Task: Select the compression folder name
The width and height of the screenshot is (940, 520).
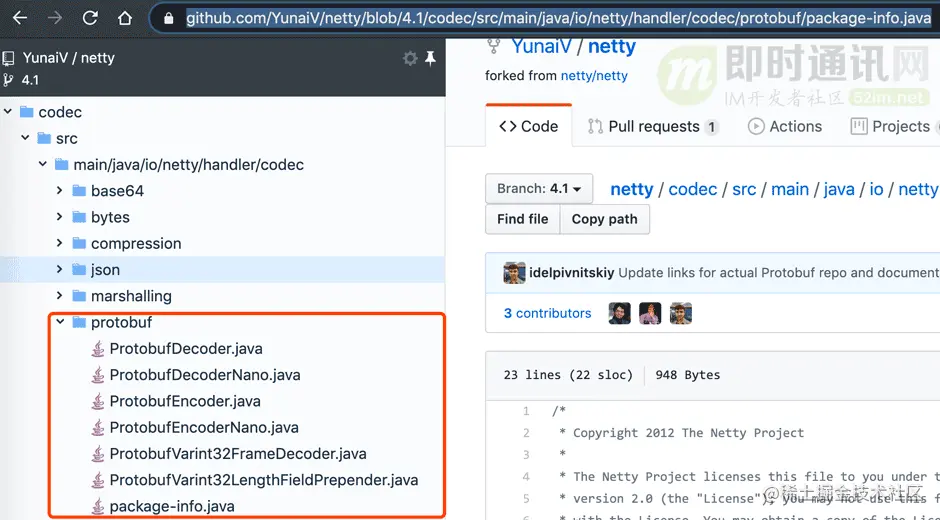Action: point(136,244)
